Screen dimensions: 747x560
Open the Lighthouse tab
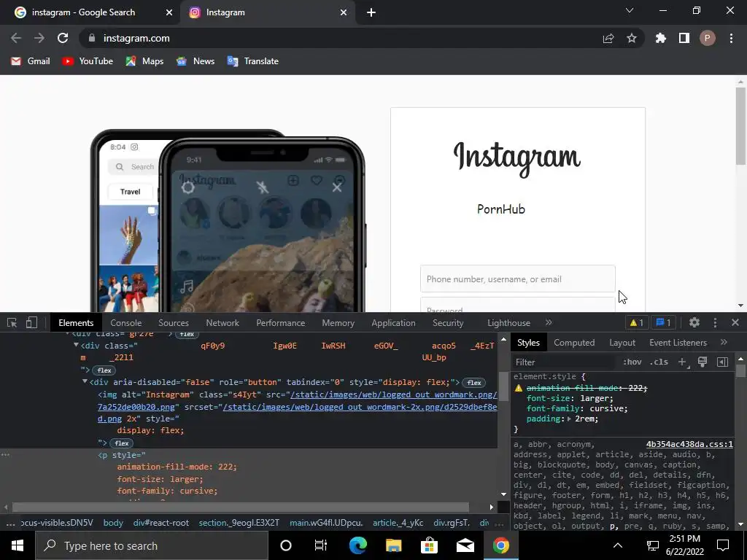pyautogui.click(x=508, y=323)
